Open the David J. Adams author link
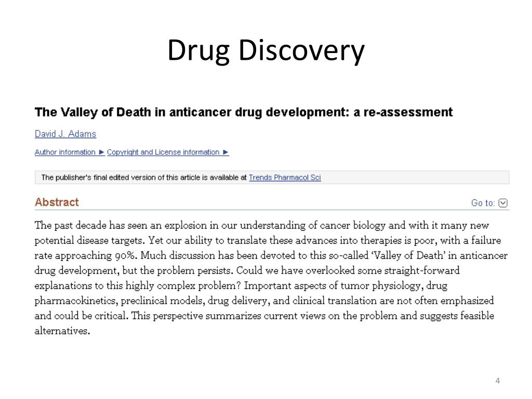The width and height of the screenshot is (532, 399). tap(65, 134)
